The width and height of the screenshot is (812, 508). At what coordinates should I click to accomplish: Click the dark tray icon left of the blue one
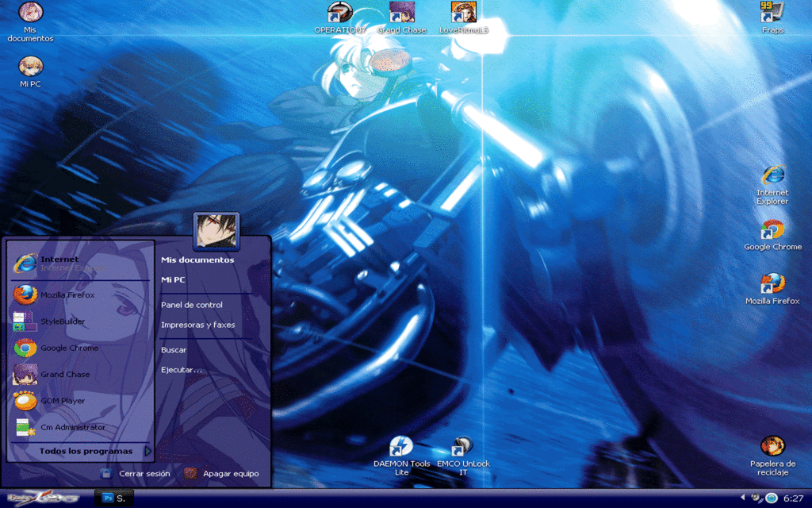757,498
